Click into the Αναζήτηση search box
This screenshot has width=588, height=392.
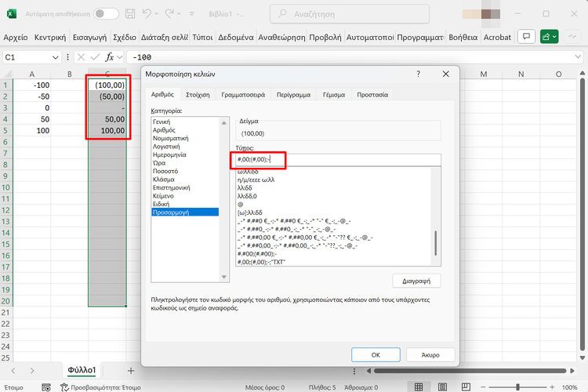[x=350, y=14]
